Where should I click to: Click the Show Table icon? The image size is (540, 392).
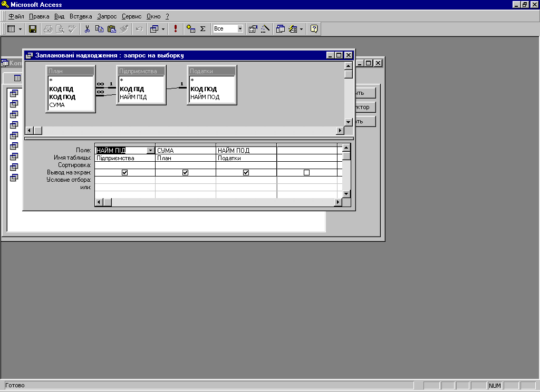[x=191, y=29]
